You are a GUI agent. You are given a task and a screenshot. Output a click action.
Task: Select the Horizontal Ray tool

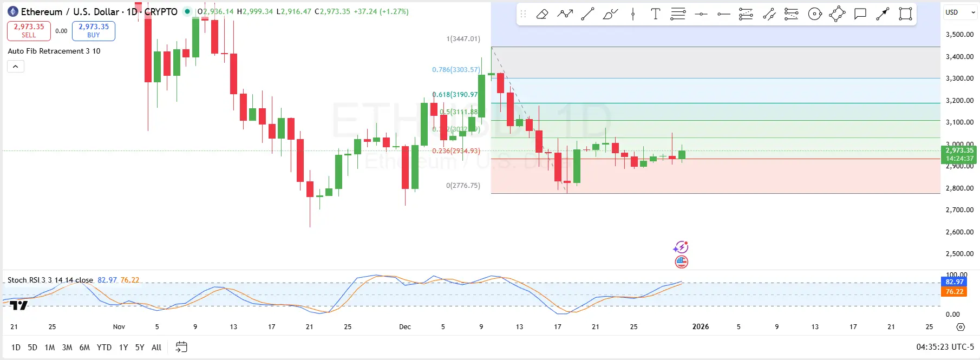(x=724, y=14)
